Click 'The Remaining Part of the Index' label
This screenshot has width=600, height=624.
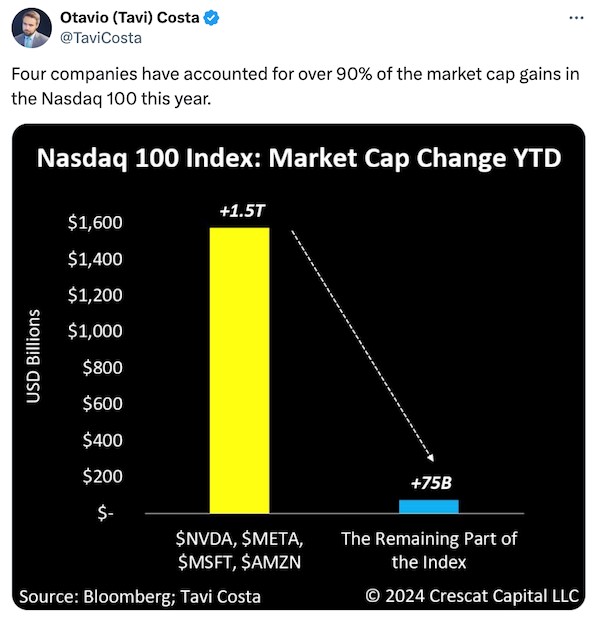[x=429, y=550]
